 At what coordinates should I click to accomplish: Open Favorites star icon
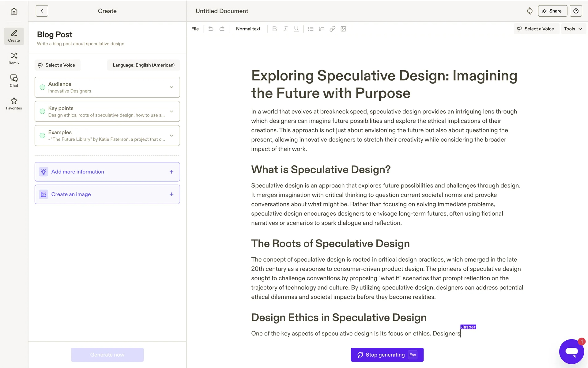tap(14, 103)
